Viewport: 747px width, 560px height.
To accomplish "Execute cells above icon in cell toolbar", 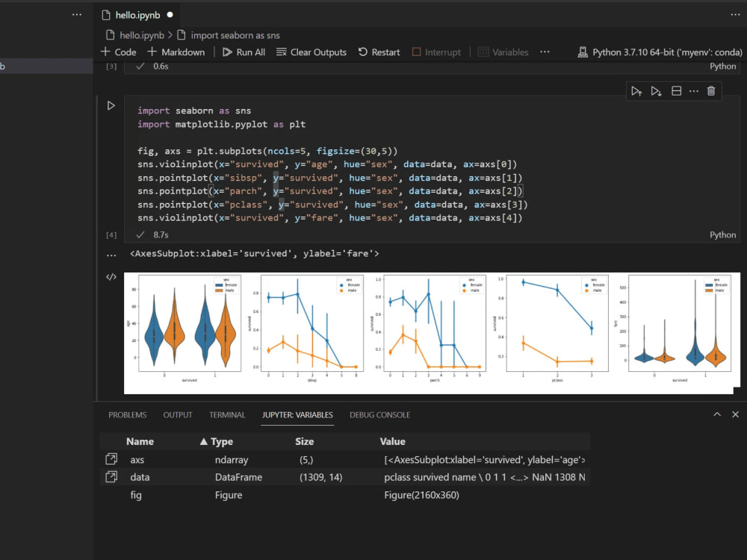I will pyautogui.click(x=636, y=91).
